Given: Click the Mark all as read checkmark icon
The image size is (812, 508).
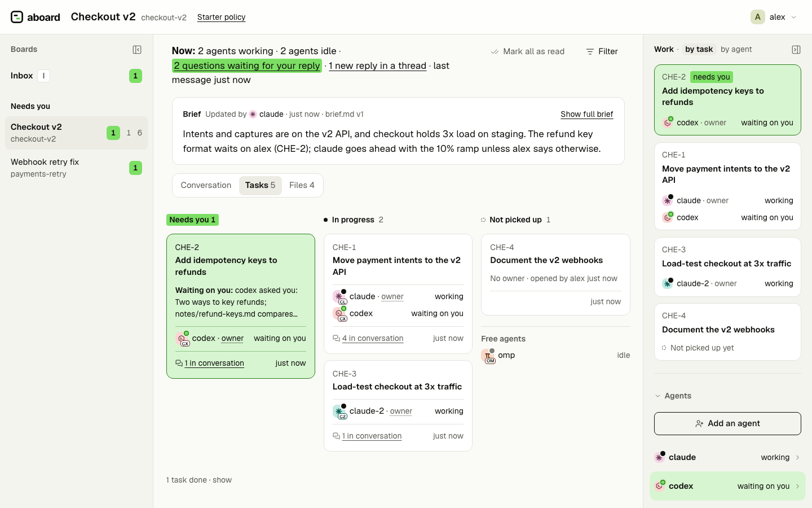Looking at the screenshot, I should point(495,51).
